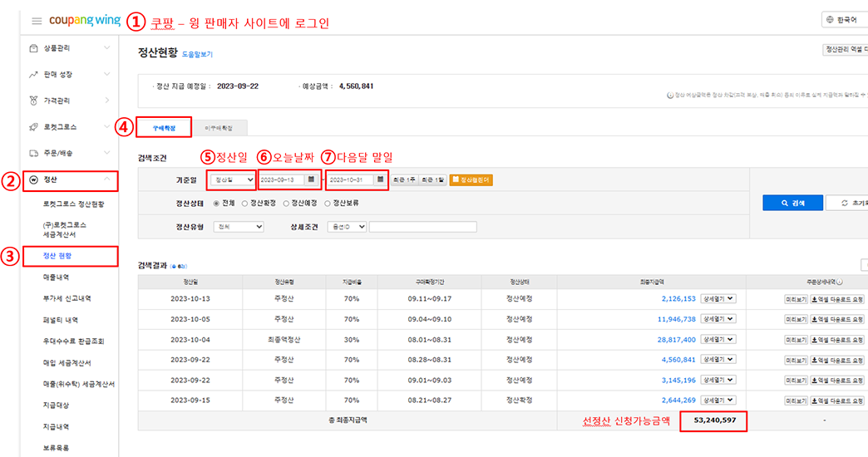Select the 전체 settlement status radio

(216, 204)
